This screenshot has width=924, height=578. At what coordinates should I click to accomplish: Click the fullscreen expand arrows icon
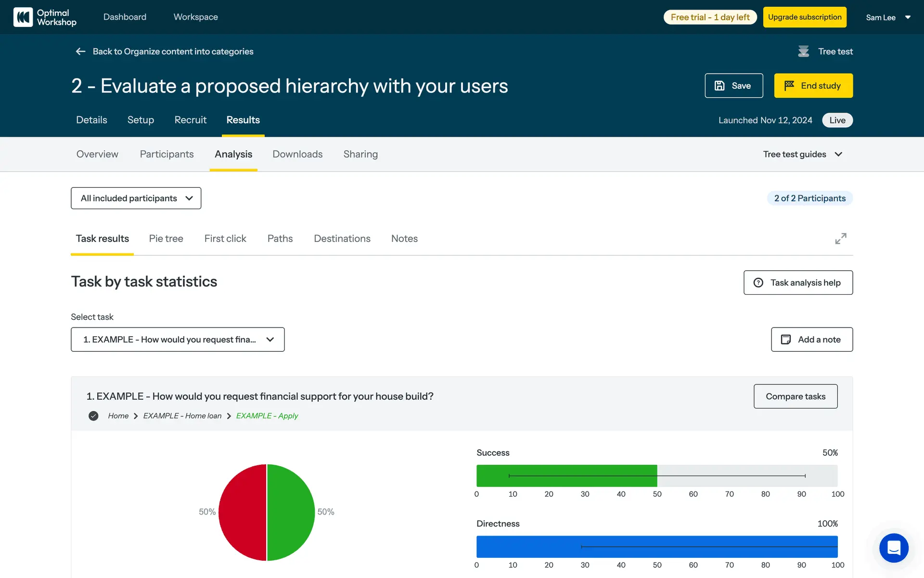tap(840, 238)
